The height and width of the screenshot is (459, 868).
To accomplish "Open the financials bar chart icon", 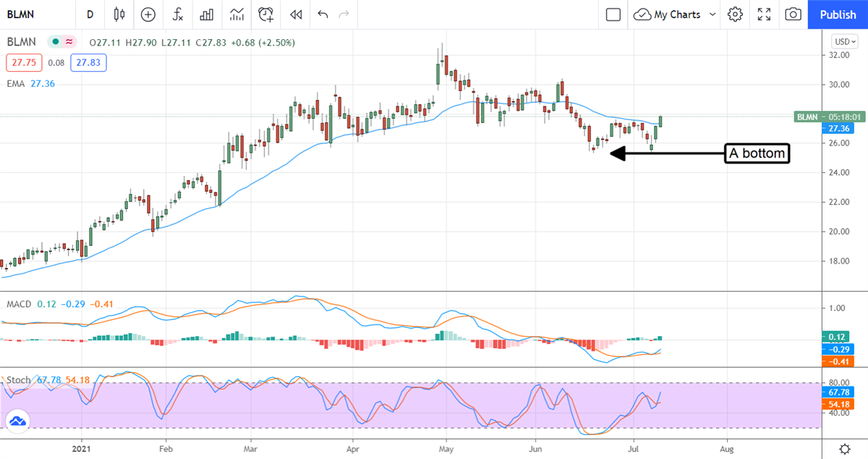I will click(x=207, y=14).
